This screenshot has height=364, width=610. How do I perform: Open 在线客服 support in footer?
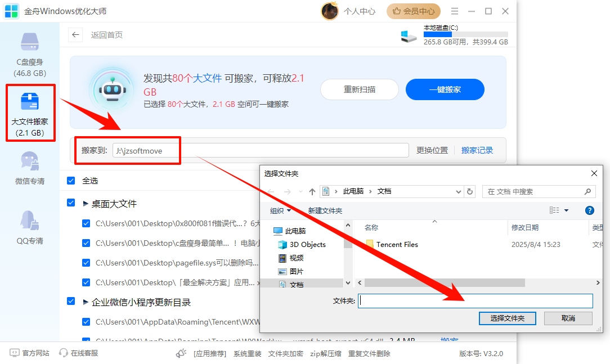[79, 353]
